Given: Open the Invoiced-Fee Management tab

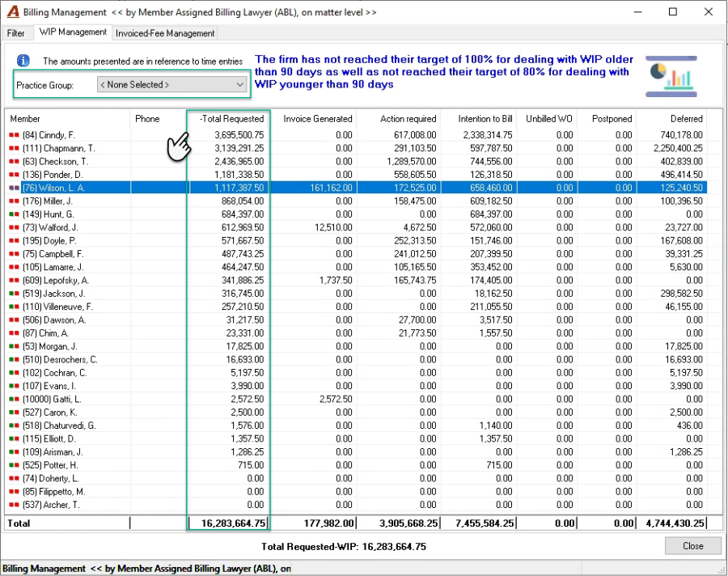Looking at the screenshot, I should 165,33.
